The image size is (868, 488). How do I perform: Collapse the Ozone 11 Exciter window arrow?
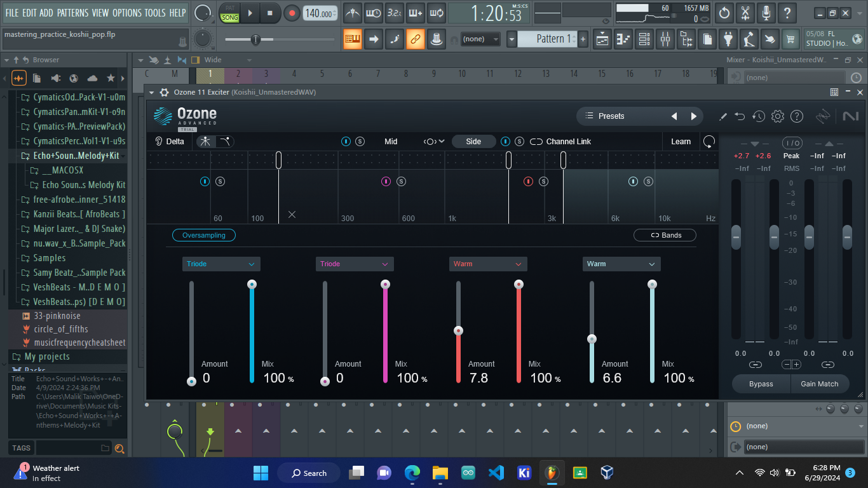point(152,92)
